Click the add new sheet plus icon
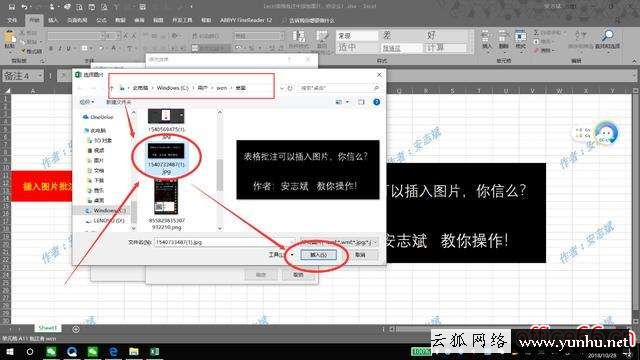Screen dimensions: 640x360 pos(76,329)
